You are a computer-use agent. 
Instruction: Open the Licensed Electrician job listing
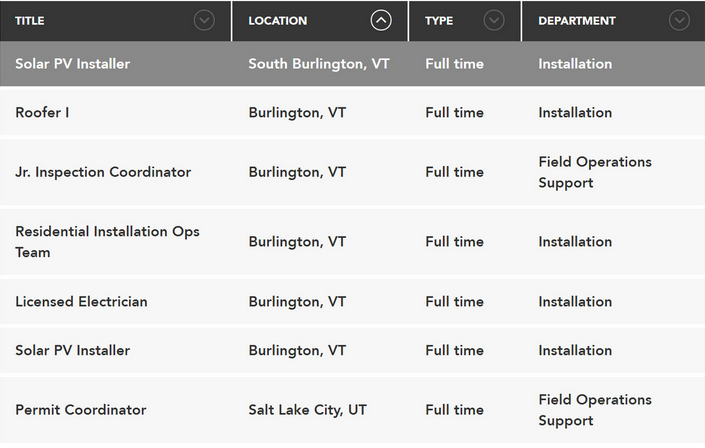[81, 302]
